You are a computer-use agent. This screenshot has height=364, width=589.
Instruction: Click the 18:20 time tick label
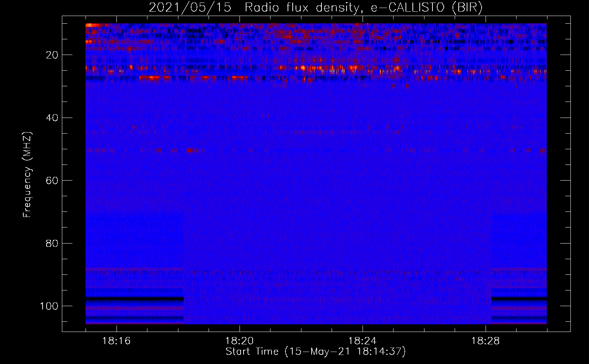[239, 341]
